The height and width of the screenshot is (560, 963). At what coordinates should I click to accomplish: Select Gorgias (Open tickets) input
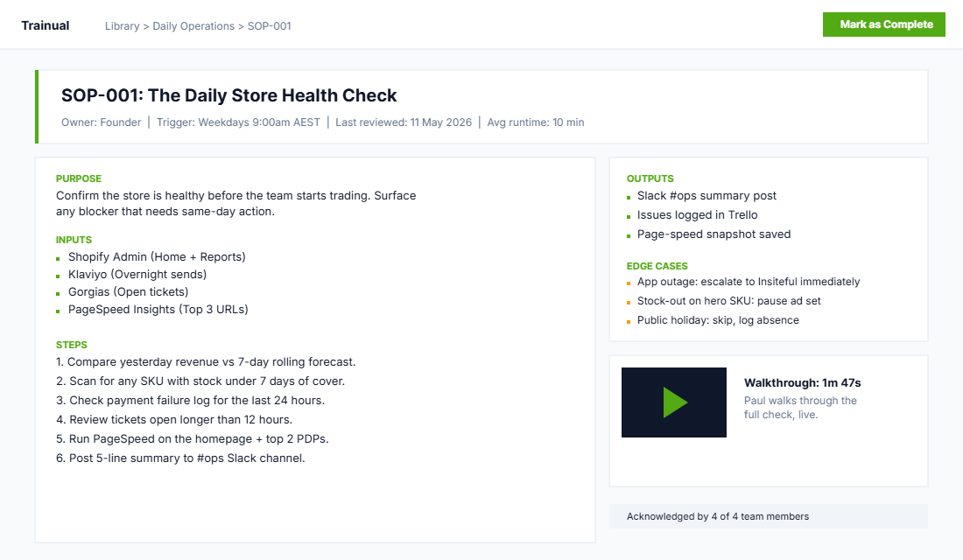click(x=129, y=291)
